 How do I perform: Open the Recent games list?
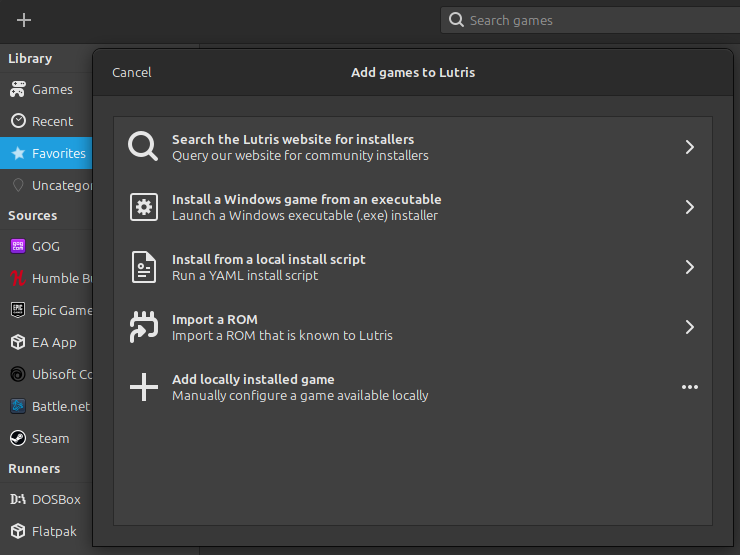(52, 121)
